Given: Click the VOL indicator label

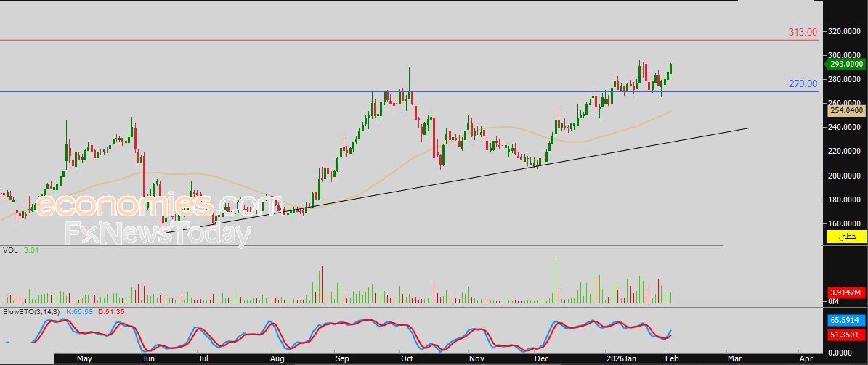Looking at the screenshot, I should click(x=9, y=250).
